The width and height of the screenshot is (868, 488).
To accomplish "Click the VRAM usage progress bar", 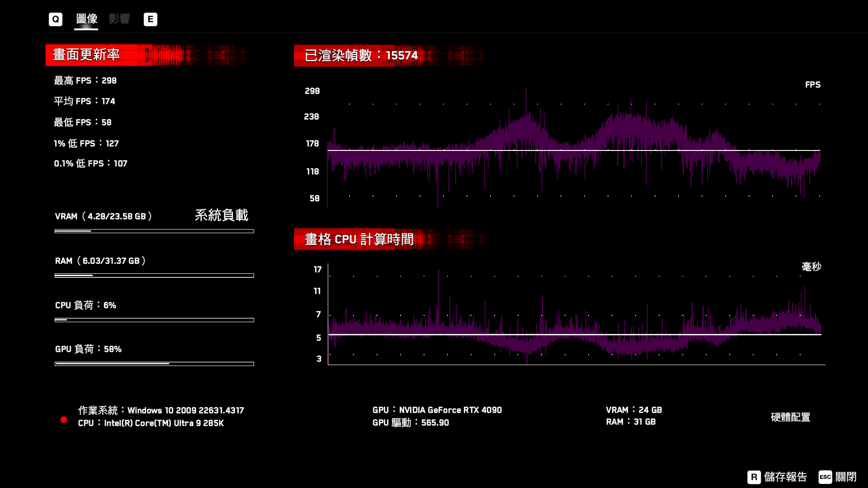I will 154,231.
